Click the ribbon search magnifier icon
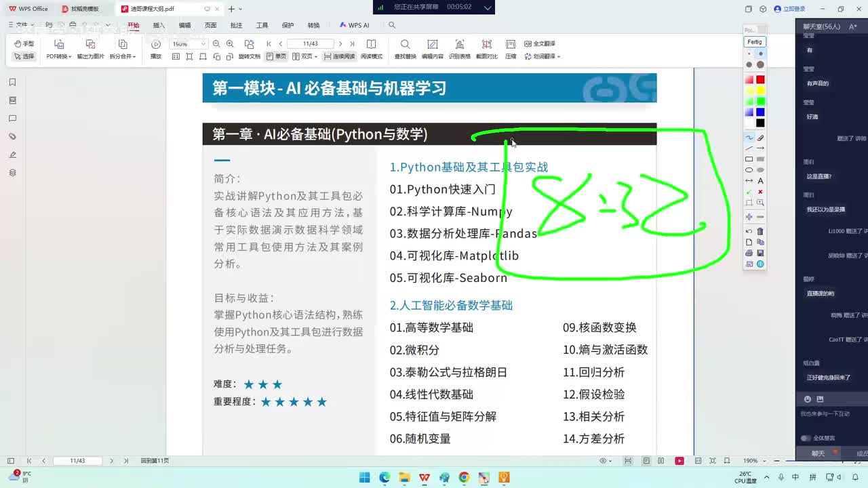 click(391, 25)
